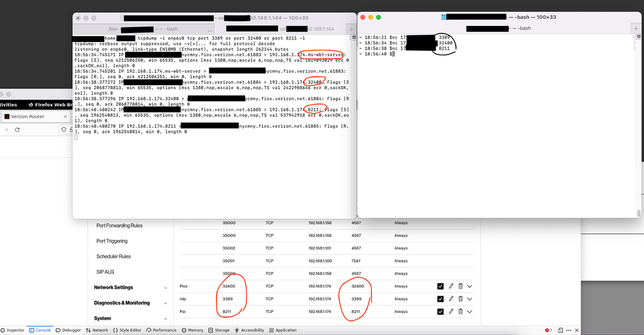
Task: Edit the Pal port forwarding rule
Action: point(451,312)
